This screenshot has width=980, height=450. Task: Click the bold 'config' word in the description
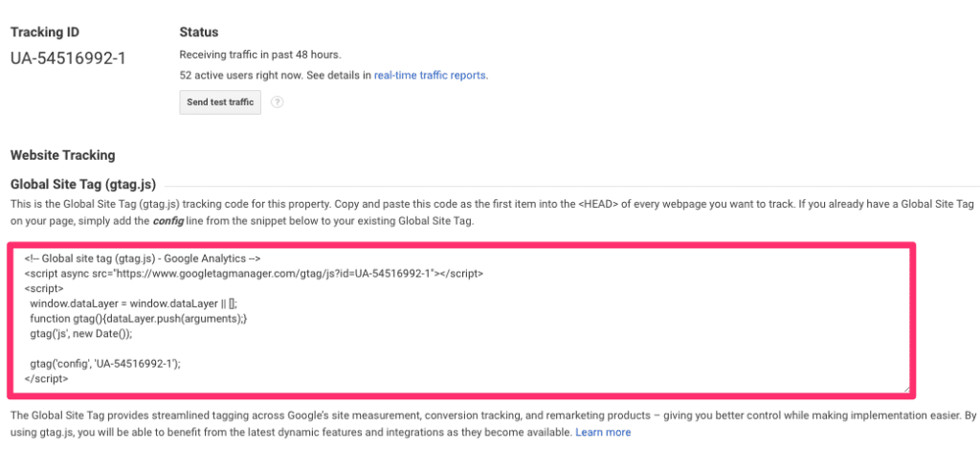[x=168, y=222]
